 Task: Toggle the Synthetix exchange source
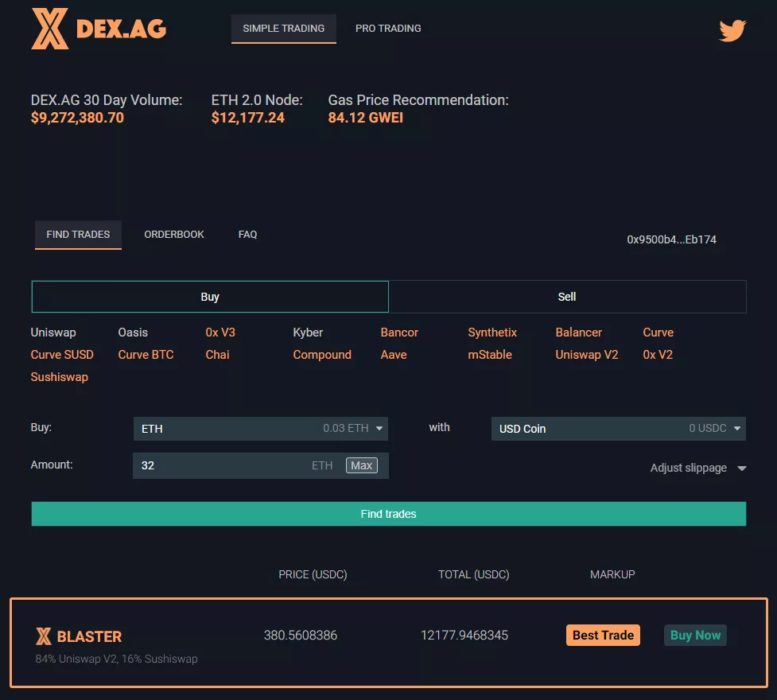coord(491,332)
